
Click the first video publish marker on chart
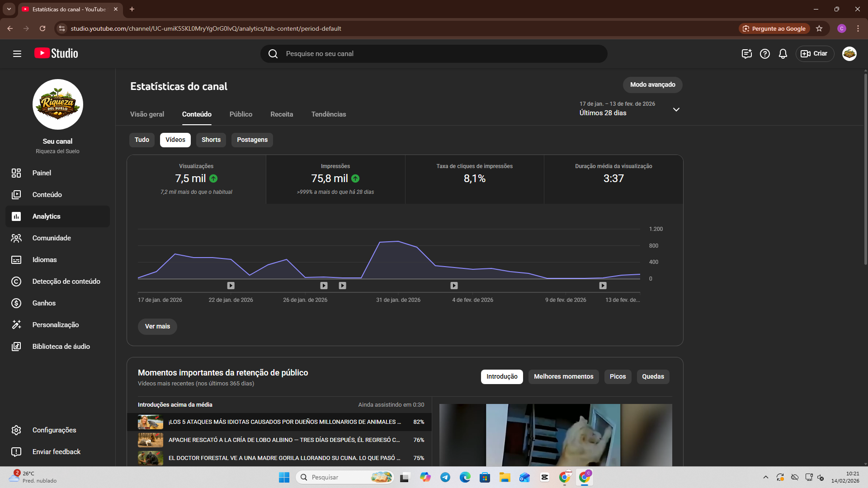coord(231,286)
